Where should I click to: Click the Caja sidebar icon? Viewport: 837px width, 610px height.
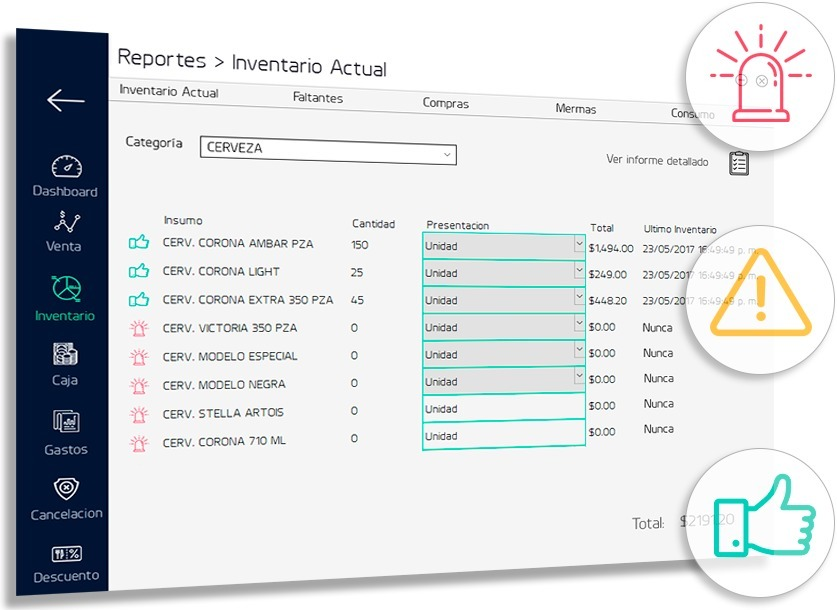64,360
